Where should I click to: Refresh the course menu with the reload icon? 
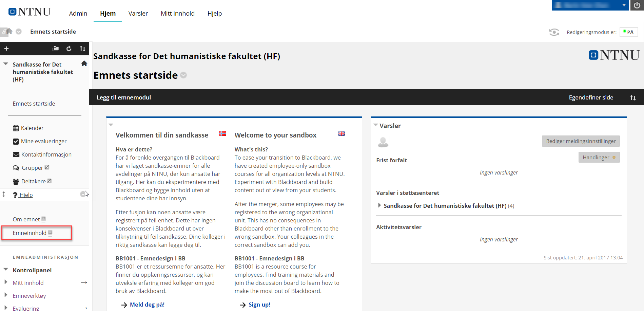(69, 49)
